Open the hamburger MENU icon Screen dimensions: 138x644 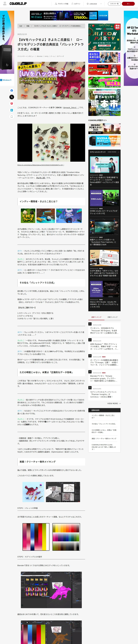[x=5, y=4]
